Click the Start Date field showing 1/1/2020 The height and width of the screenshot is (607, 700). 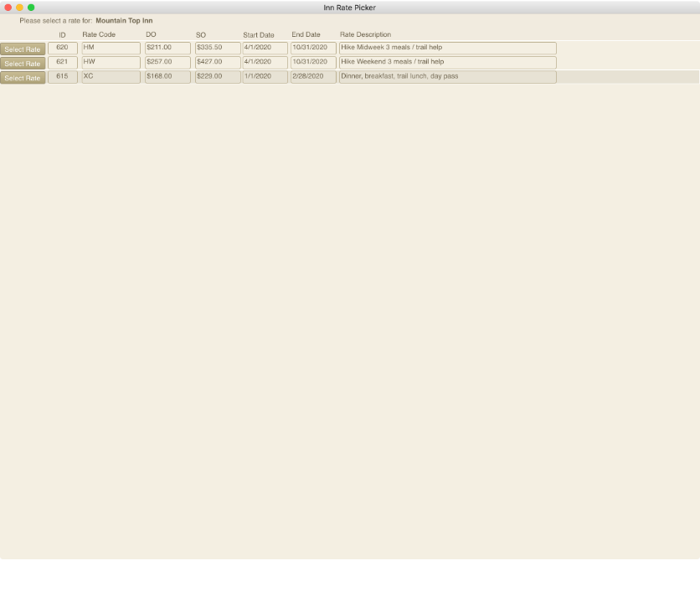tap(265, 77)
